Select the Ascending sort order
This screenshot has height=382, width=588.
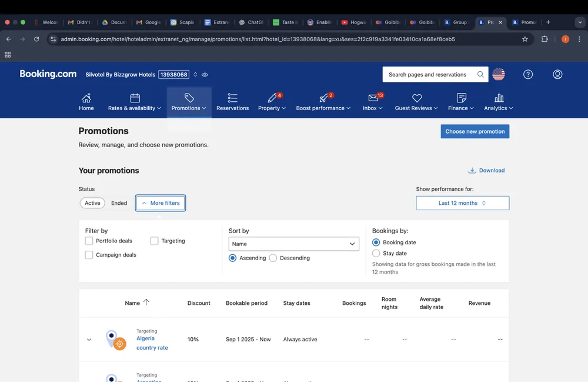232,258
